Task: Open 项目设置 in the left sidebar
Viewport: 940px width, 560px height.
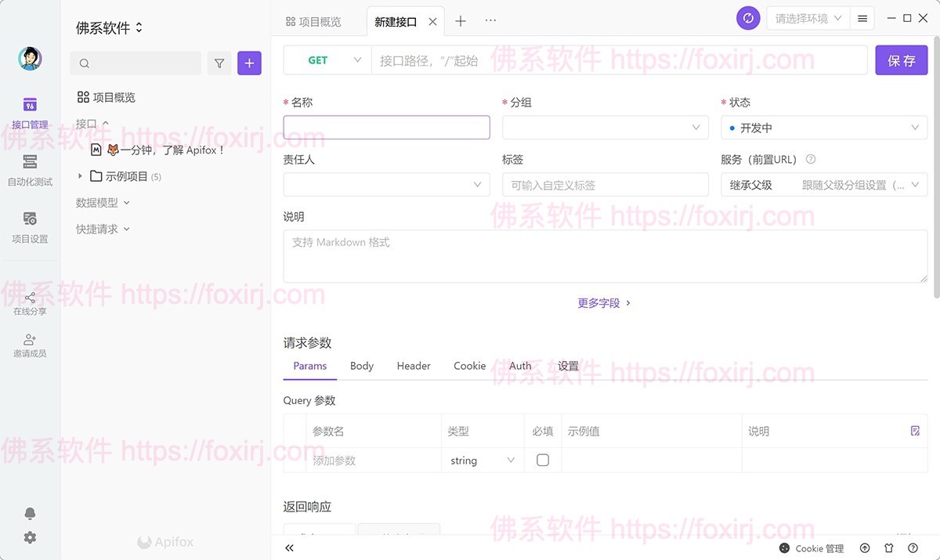Action: point(30,227)
